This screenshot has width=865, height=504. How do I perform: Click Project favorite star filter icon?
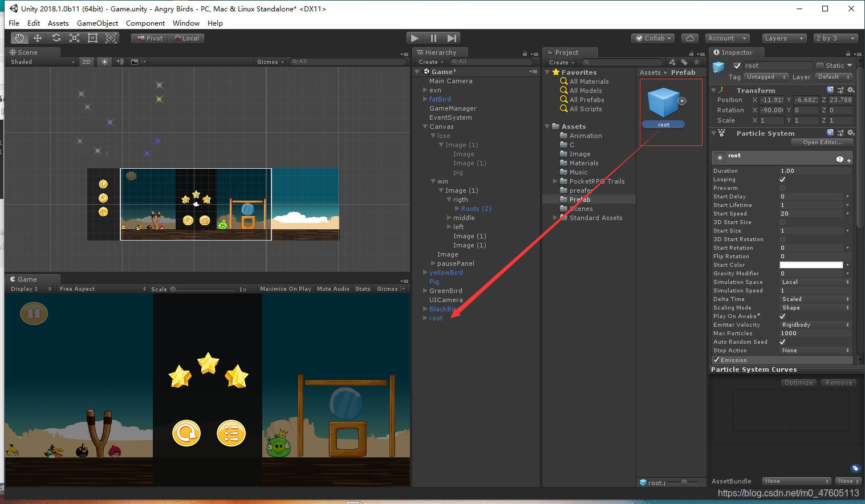click(x=696, y=62)
